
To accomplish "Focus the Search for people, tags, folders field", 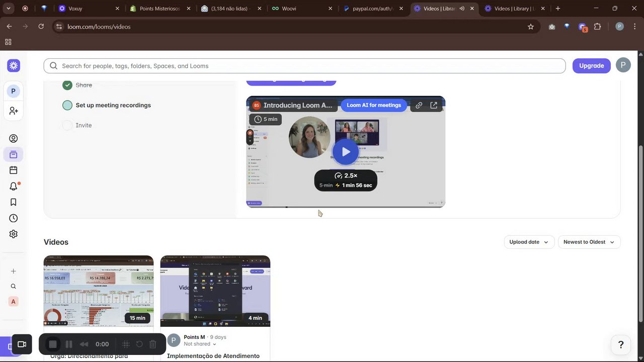I will coord(304,66).
